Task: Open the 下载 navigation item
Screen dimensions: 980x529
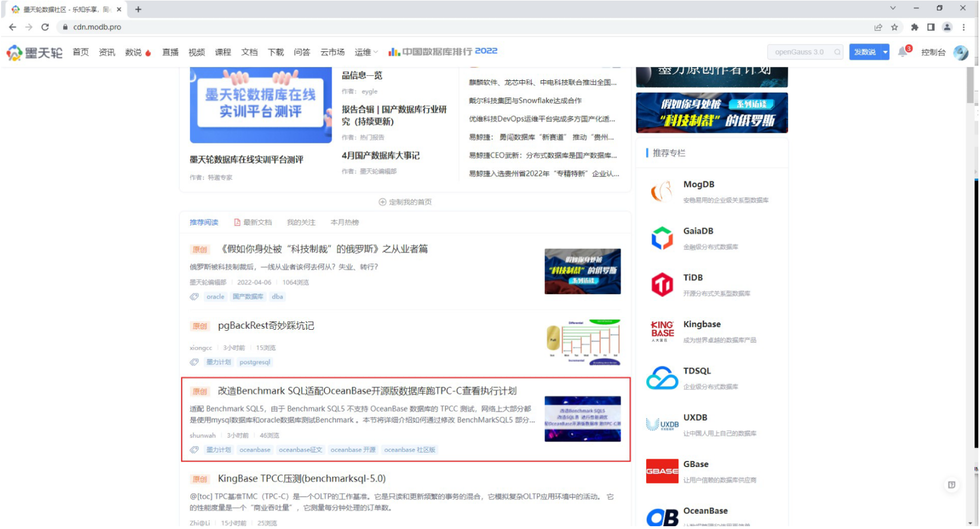Action: pos(276,52)
